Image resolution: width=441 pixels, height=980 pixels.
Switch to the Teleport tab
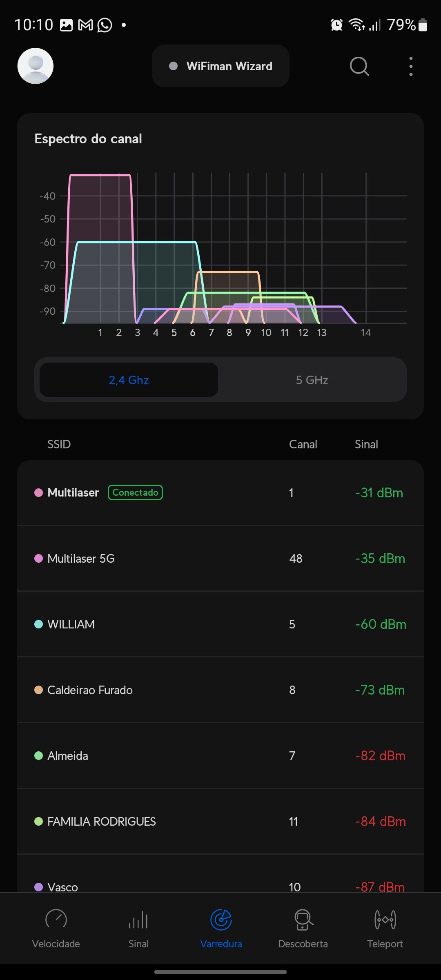(x=385, y=928)
